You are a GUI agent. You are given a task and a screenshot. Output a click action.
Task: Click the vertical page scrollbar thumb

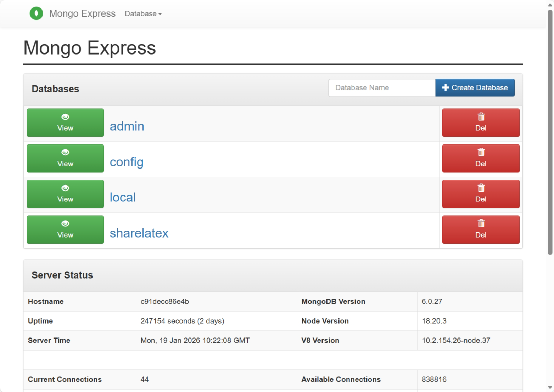[x=550, y=131]
